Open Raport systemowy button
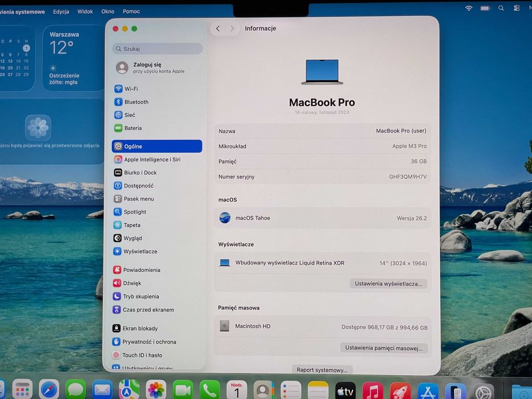532x399 pixels. tap(322, 370)
